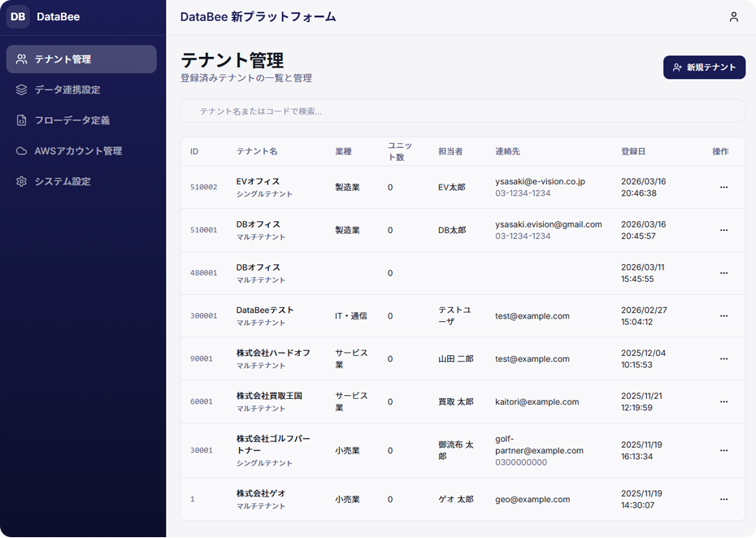Click the テナント名 column header
This screenshot has width=756, height=538.
[x=257, y=151]
